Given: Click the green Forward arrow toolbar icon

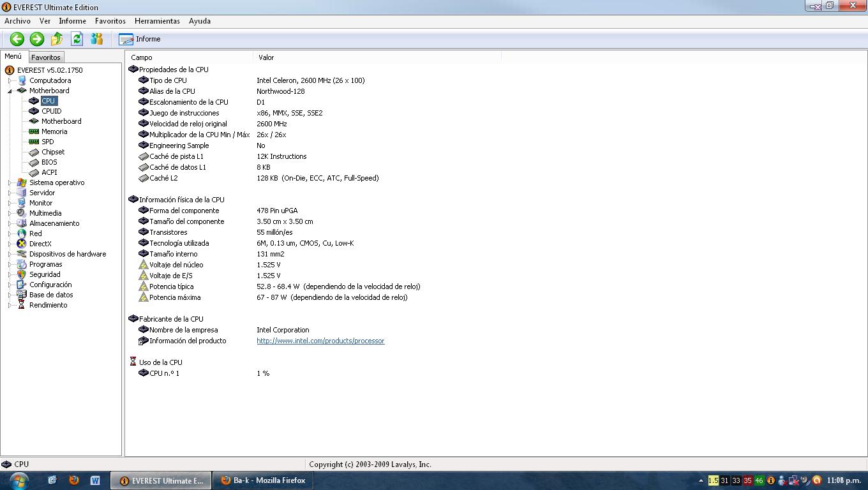Looking at the screenshot, I should pyautogui.click(x=37, y=39).
